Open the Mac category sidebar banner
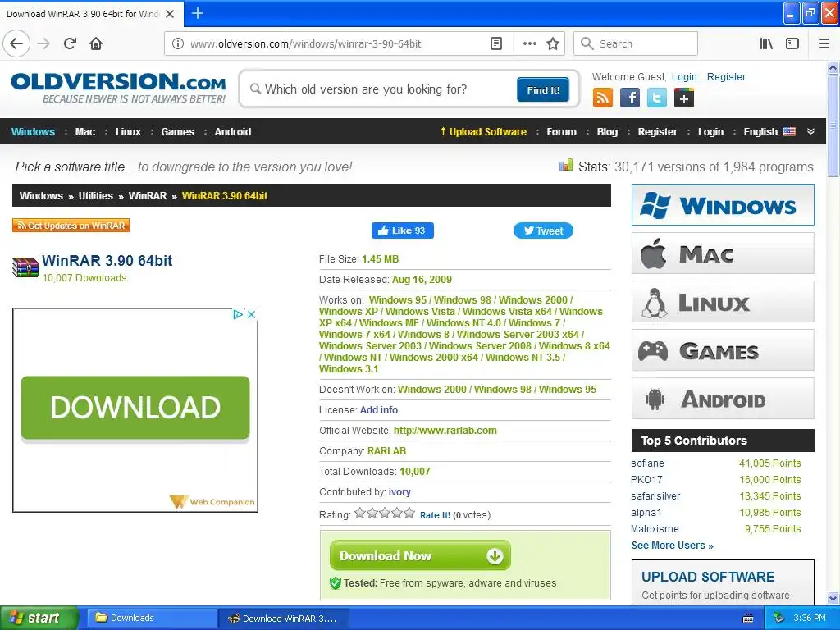840x630 pixels. (x=723, y=253)
